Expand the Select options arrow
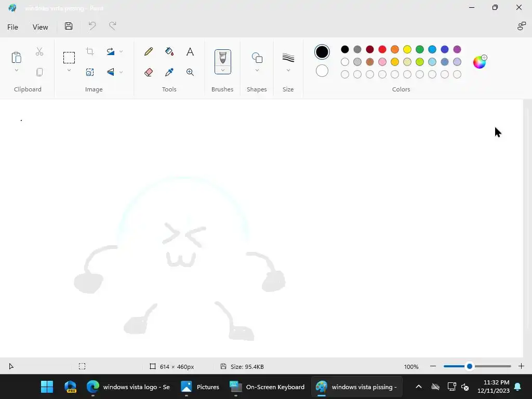 tap(69, 70)
